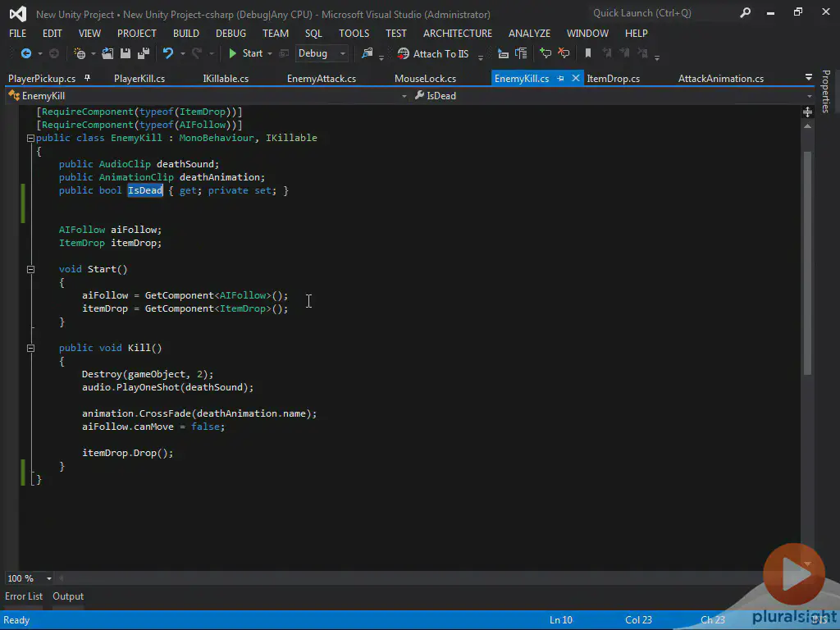Open the VIEW menu
The height and width of the screenshot is (630, 840).
[89, 33]
